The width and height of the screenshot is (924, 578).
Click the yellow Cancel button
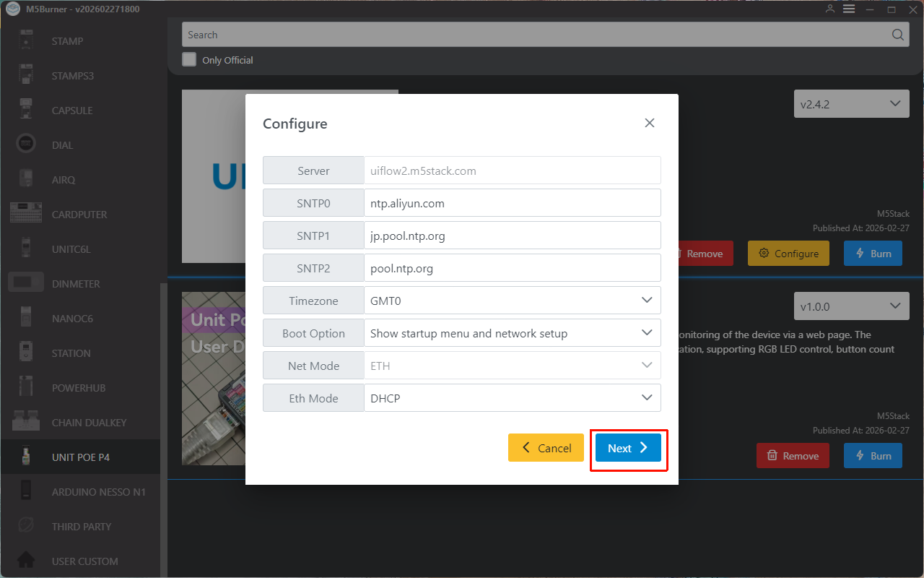tap(546, 448)
